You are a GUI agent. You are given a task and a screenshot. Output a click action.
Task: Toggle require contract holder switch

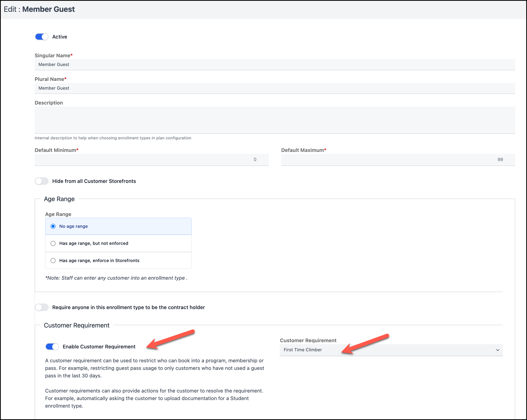pos(42,307)
